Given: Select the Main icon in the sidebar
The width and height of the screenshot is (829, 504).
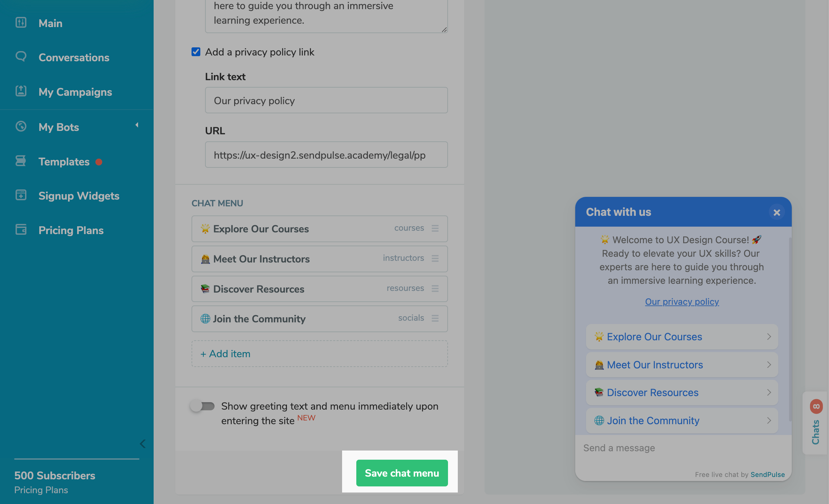Looking at the screenshot, I should click(x=21, y=23).
